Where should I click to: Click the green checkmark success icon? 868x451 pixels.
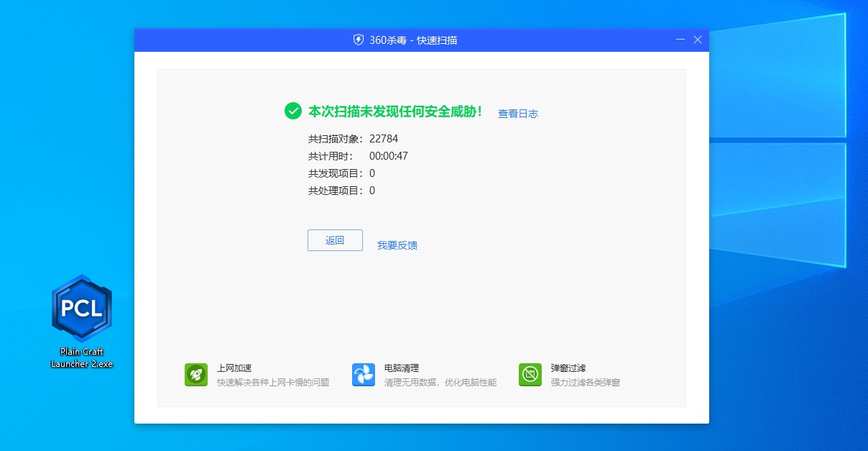[x=292, y=111]
